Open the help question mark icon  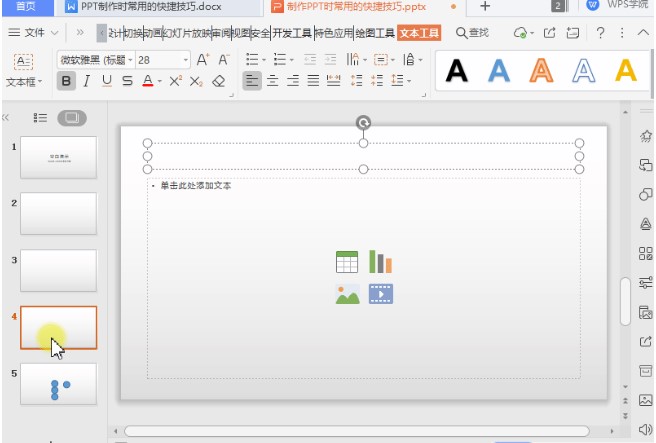pyautogui.click(x=600, y=33)
